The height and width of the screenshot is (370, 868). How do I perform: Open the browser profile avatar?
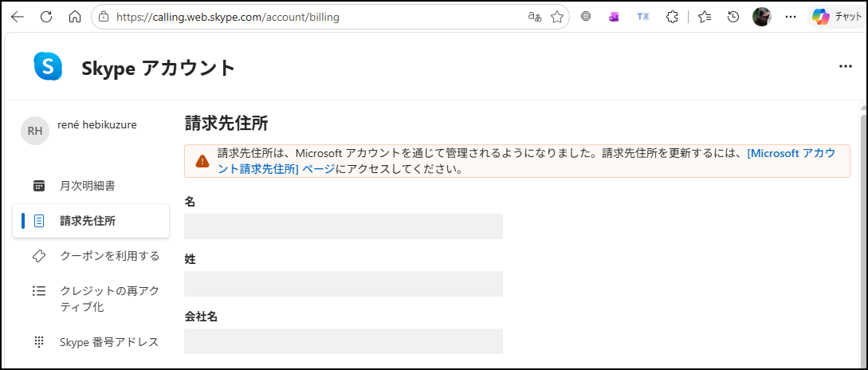click(x=762, y=18)
